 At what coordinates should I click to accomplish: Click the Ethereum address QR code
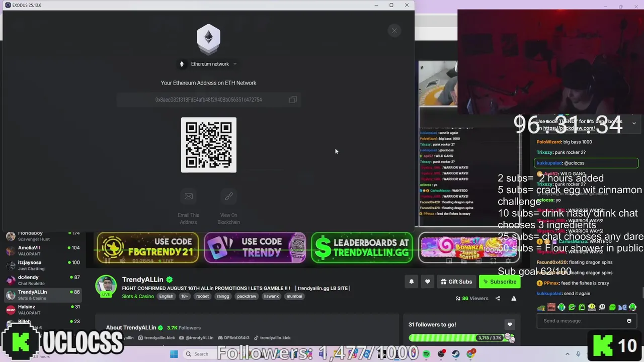tap(208, 145)
